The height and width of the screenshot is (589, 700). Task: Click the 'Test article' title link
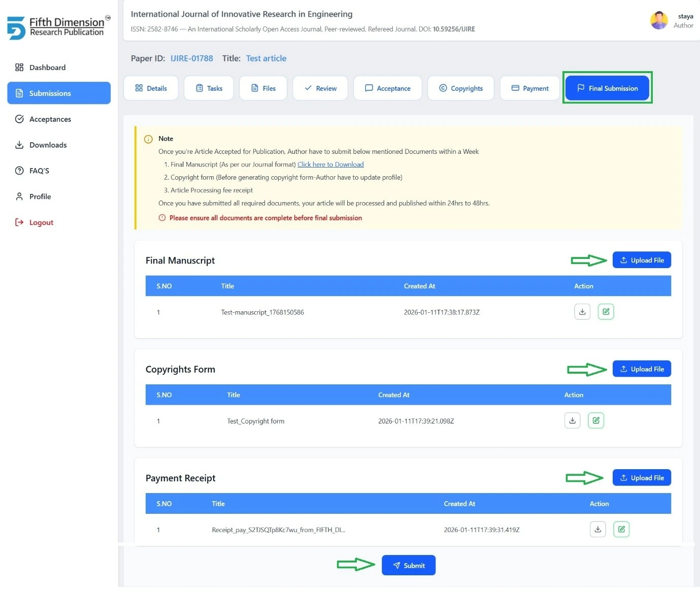click(x=266, y=58)
